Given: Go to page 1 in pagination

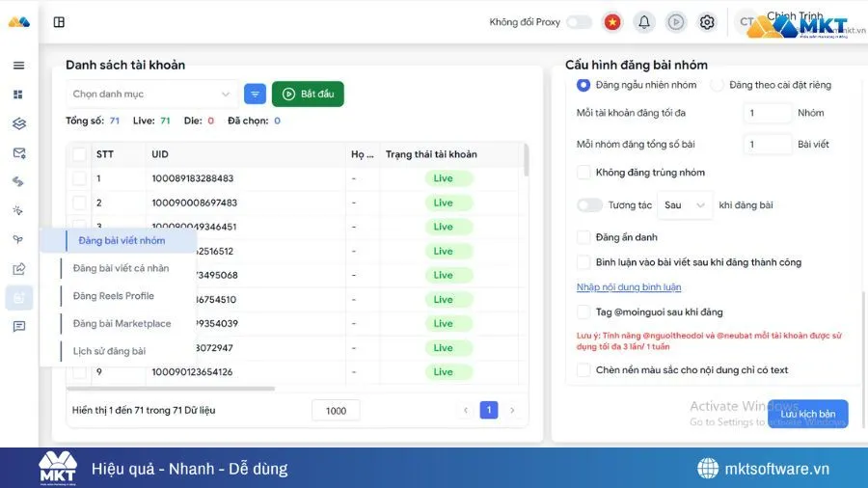Looking at the screenshot, I should pyautogui.click(x=488, y=410).
